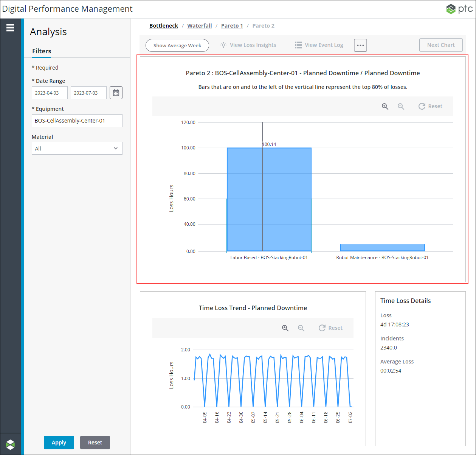Screen dimensions: 476x455
Task: Toggle Show Average Week view
Action: click(177, 45)
